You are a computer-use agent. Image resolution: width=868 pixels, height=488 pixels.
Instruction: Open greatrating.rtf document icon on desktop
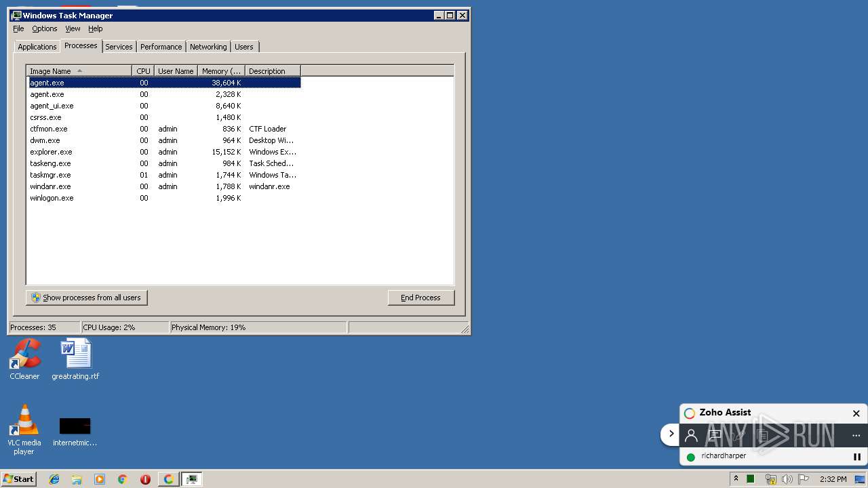[x=75, y=359]
